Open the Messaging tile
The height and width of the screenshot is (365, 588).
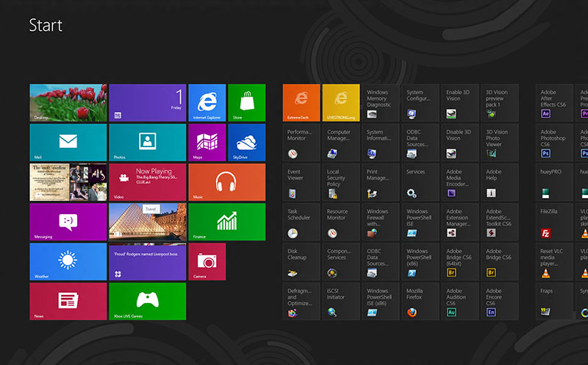click(x=68, y=222)
